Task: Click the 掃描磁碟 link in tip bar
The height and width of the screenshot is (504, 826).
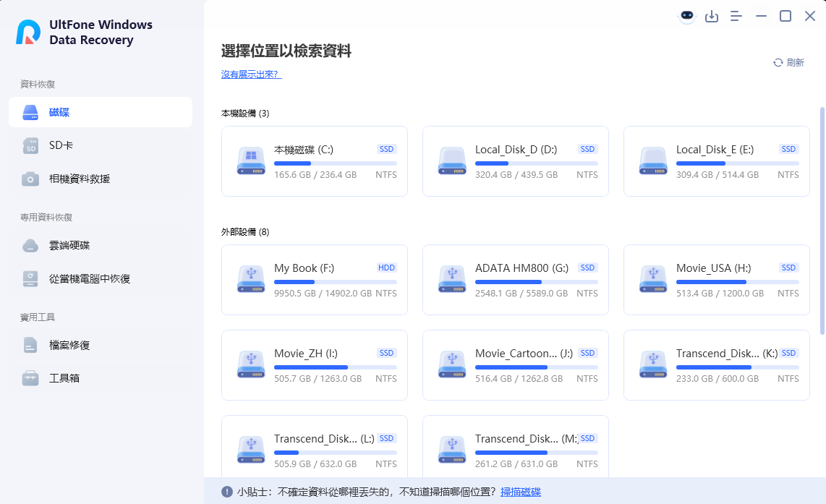Action: [521, 492]
